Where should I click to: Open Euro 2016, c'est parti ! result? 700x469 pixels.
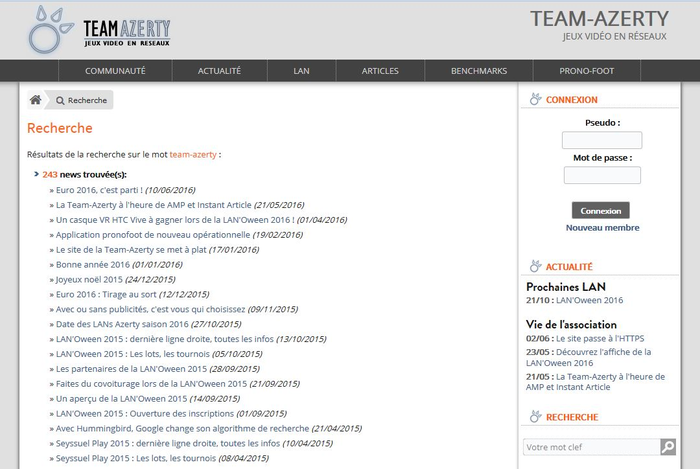pyautogui.click(x=99, y=190)
